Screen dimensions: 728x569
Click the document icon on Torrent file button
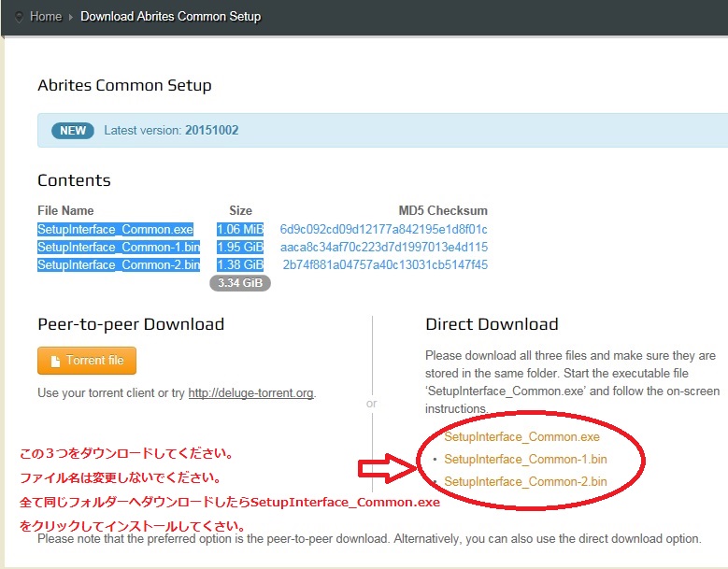coord(55,361)
